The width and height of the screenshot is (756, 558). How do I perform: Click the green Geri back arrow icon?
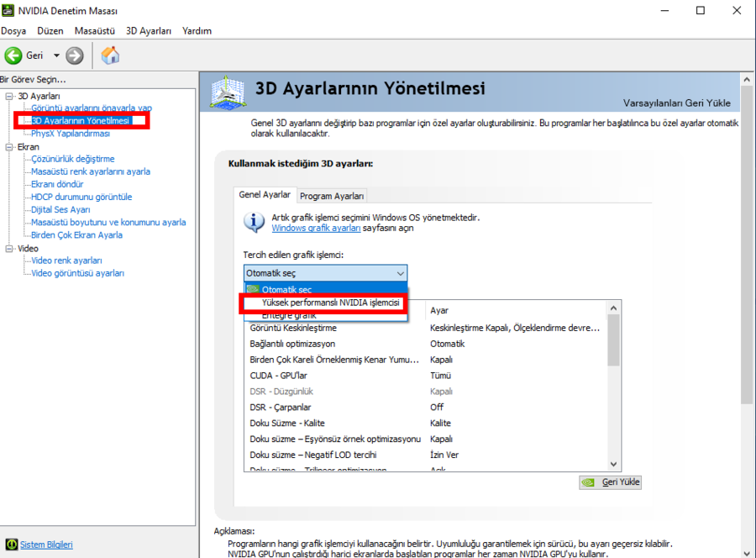coord(13,55)
